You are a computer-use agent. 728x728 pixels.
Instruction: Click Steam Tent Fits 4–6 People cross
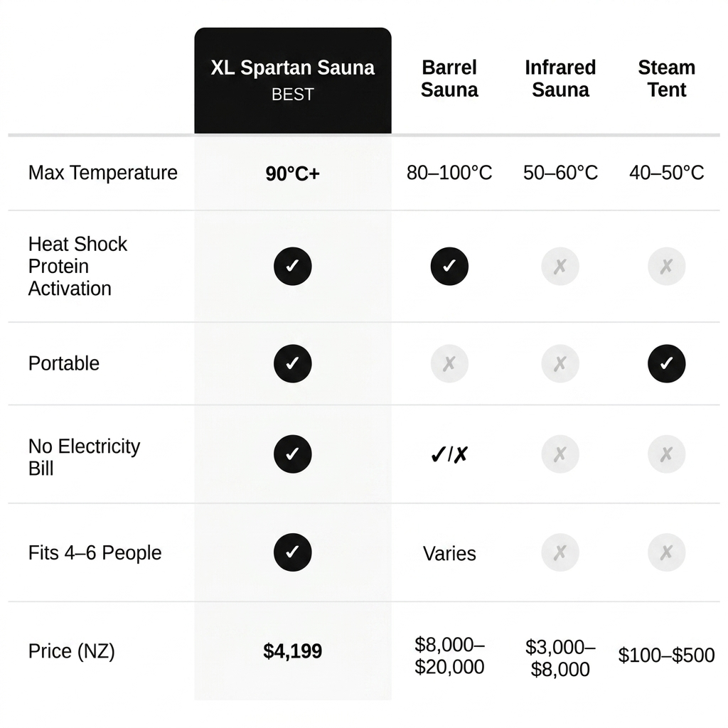tap(666, 552)
